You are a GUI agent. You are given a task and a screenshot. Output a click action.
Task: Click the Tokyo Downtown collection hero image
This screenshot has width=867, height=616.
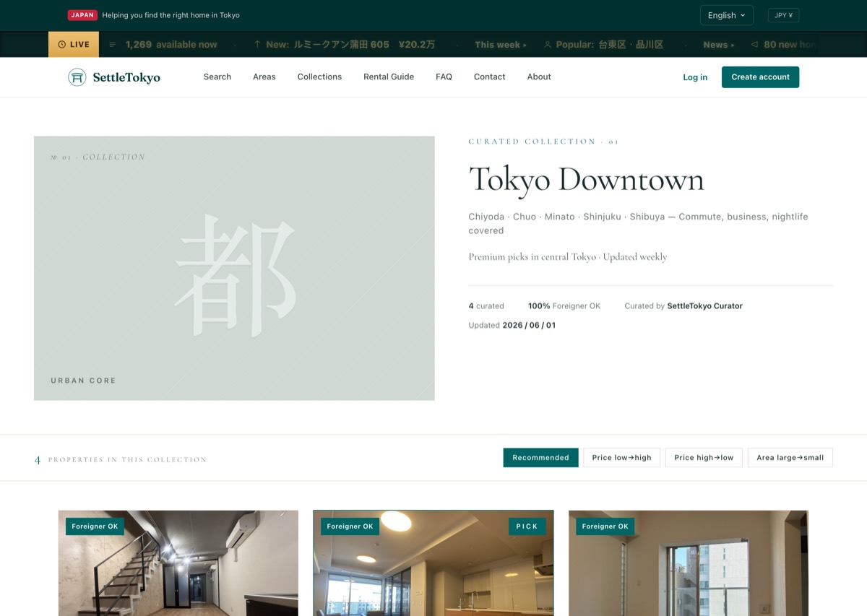234,268
